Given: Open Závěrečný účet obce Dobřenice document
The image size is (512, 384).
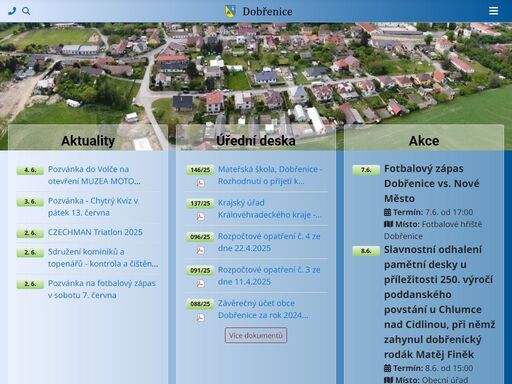Looking at the screenshot, I should pyautogui.click(x=263, y=309).
